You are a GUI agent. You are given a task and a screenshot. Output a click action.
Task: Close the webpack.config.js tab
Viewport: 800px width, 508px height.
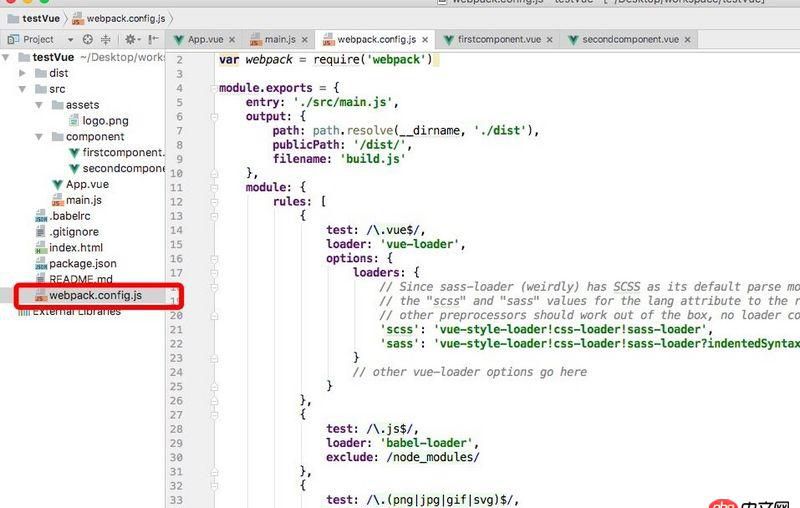[425, 40]
